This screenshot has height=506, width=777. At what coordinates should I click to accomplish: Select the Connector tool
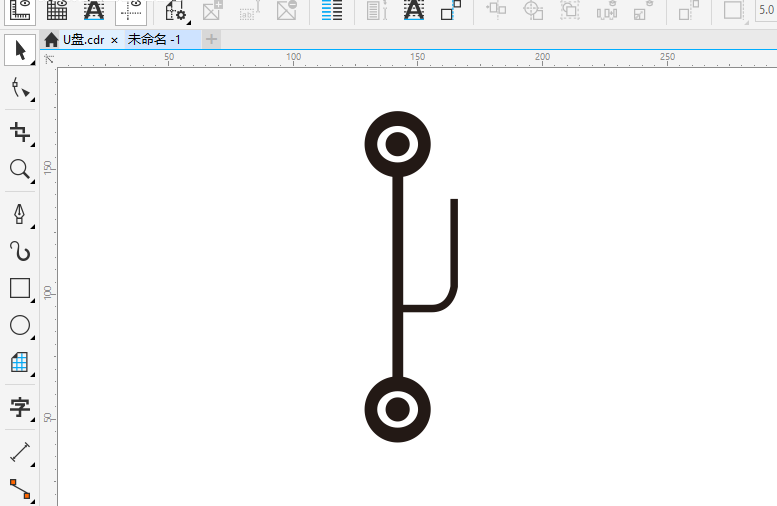[20, 489]
